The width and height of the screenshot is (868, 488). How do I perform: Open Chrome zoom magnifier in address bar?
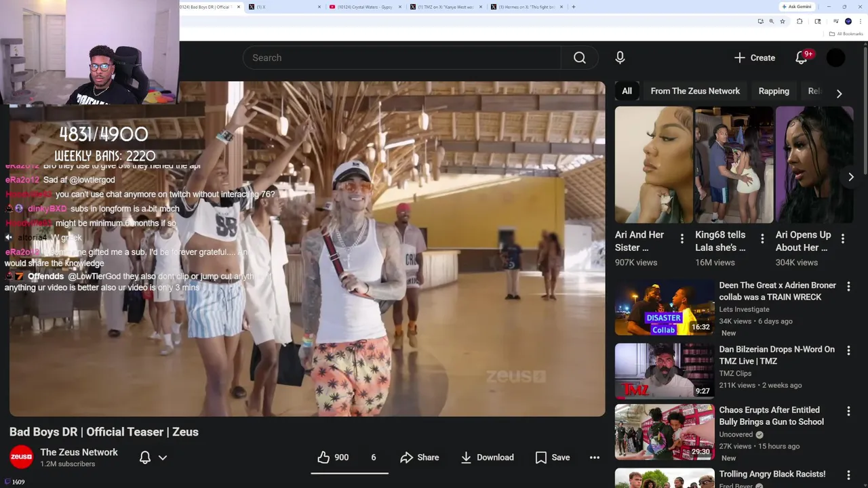771,21
